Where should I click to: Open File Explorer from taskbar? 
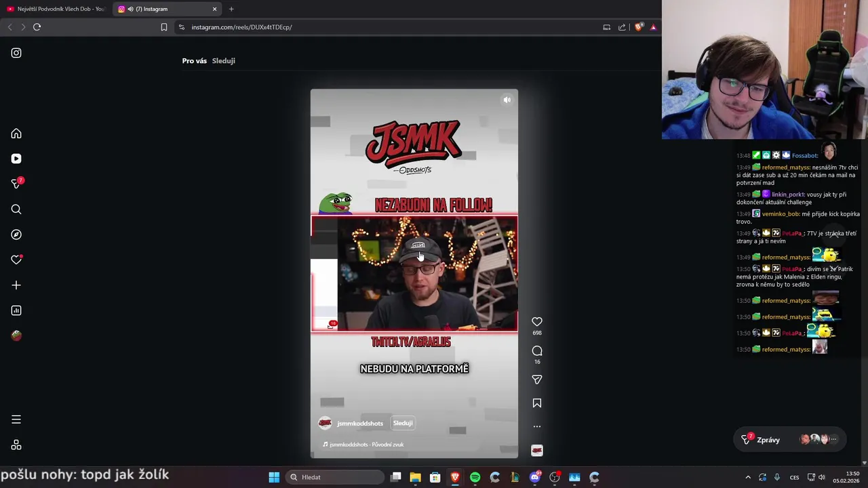pos(416,477)
